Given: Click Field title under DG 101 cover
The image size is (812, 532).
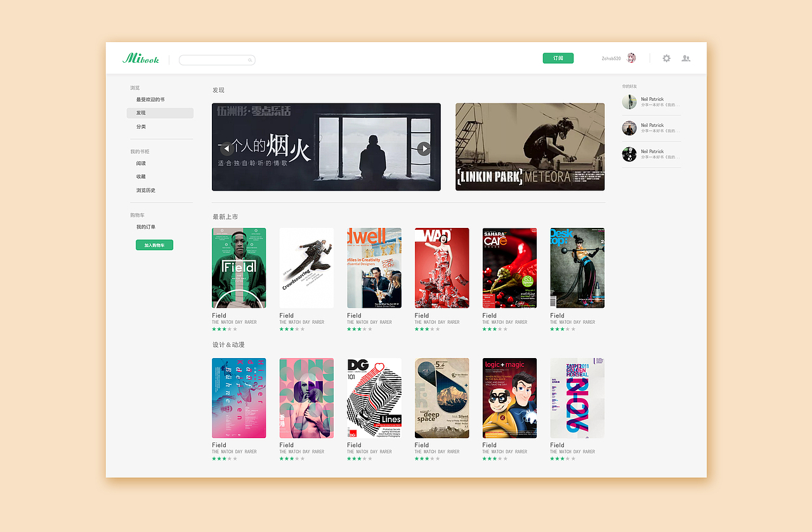Looking at the screenshot, I should (354, 445).
